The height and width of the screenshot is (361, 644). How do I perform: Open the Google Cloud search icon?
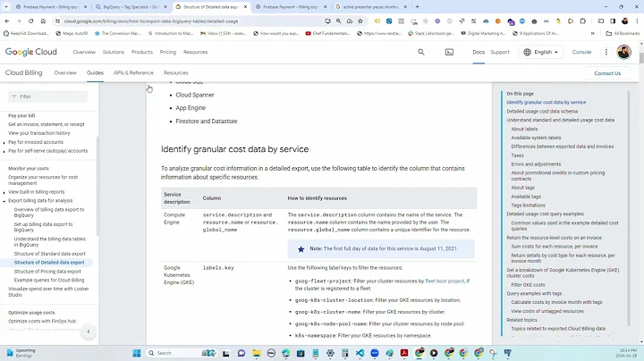421,52
